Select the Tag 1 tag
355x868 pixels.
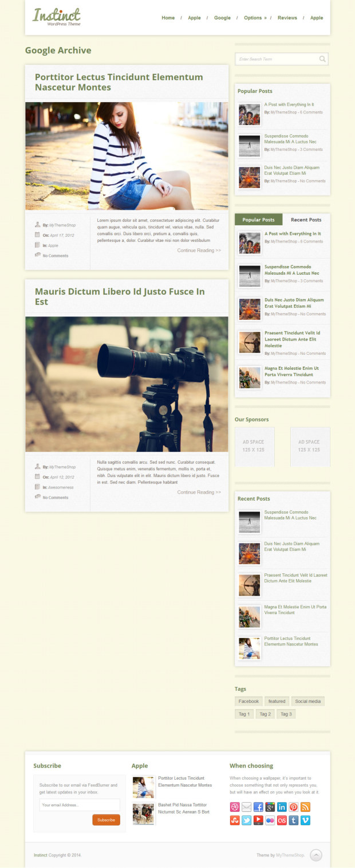point(244,714)
